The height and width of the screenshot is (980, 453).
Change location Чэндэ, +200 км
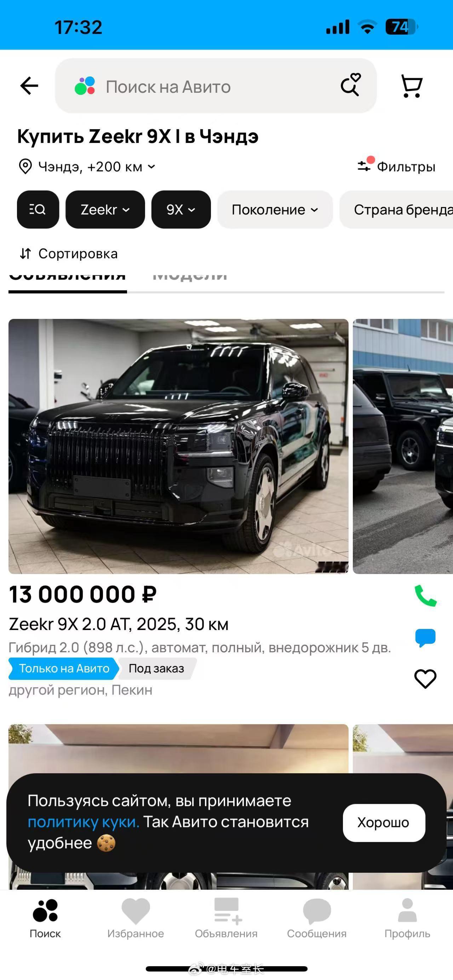tap(87, 167)
